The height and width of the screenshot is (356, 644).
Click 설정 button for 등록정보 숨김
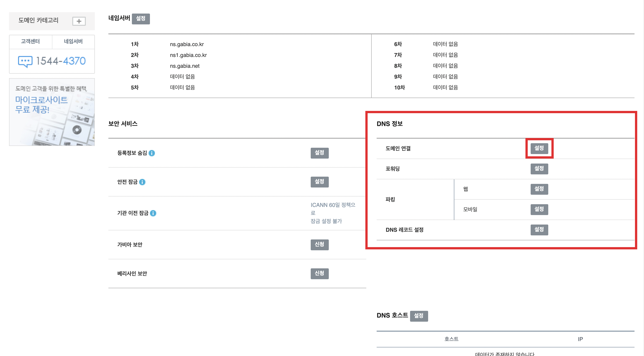[320, 153]
